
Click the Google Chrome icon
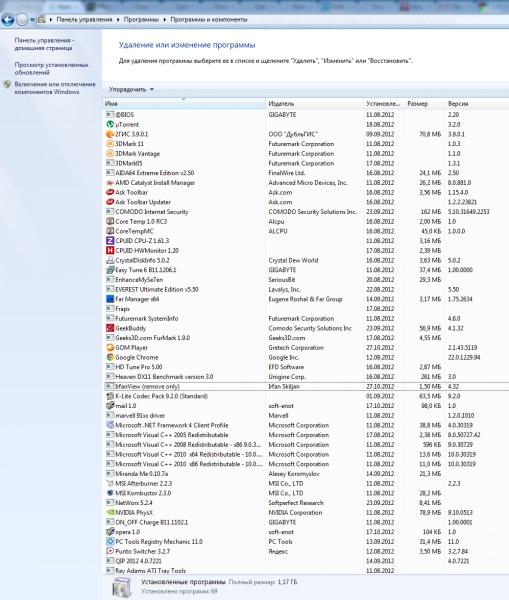[110, 357]
